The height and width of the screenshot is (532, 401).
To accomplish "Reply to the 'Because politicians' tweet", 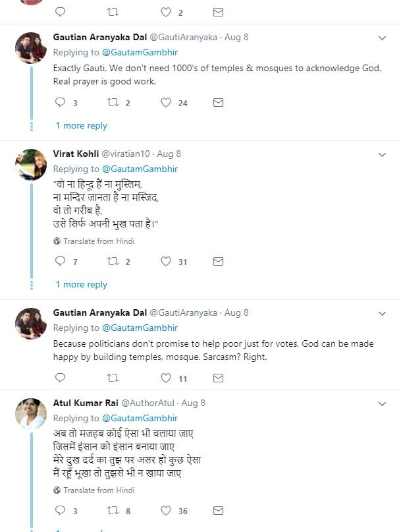I will (x=60, y=378).
